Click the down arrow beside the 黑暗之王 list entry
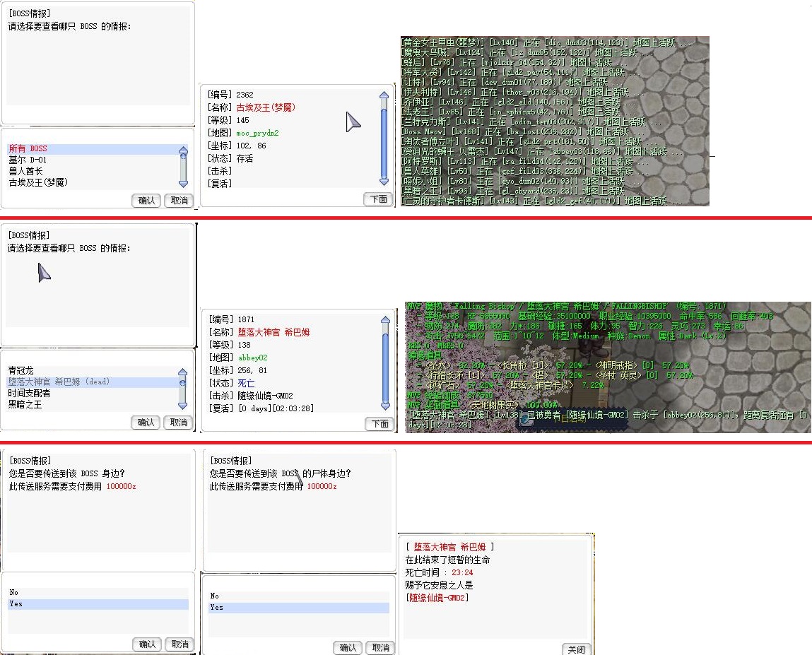This screenshot has width=812, height=655. [183, 406]
